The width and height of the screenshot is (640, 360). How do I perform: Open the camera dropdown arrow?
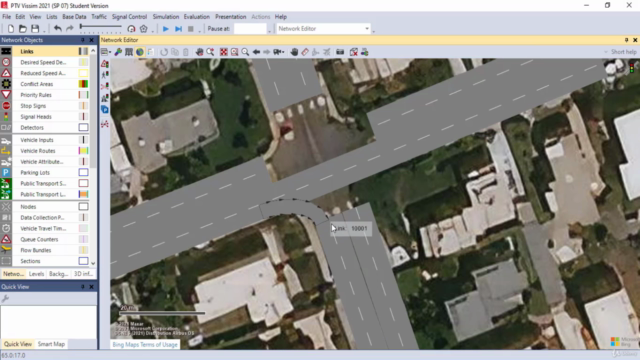pos(283,52)
